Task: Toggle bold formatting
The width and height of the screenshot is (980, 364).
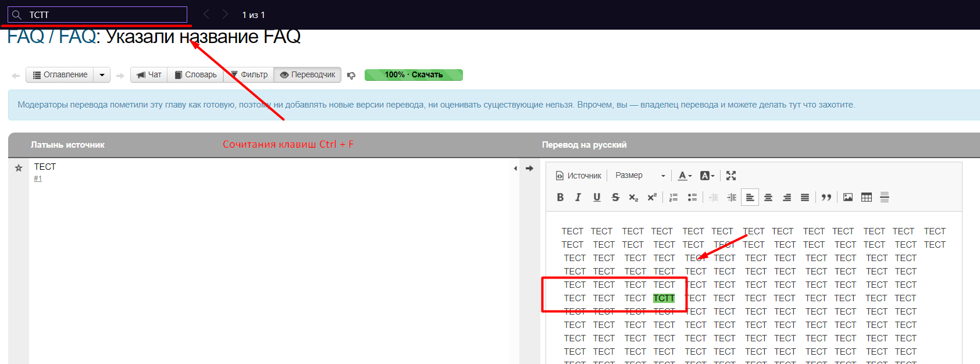Action: click(x=560, y=198)
